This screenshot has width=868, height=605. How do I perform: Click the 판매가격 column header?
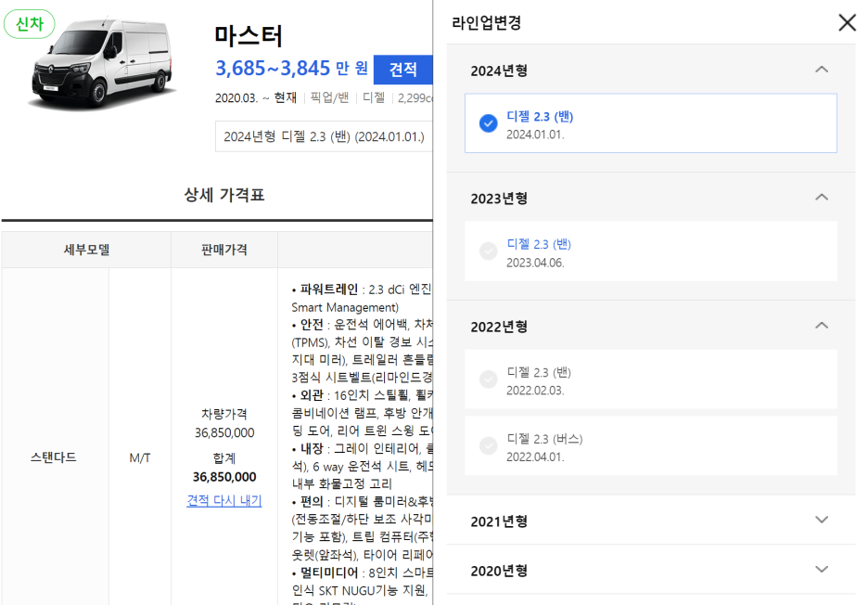tap(224, 250)
